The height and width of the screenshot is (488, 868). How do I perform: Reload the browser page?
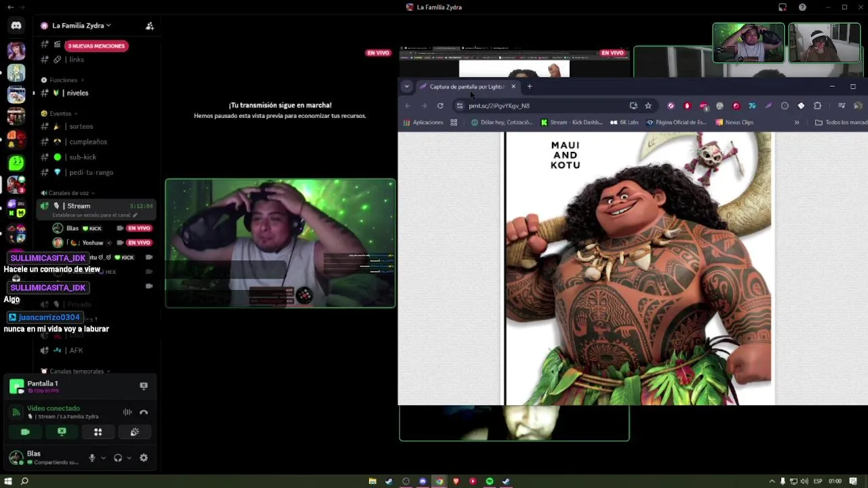(440, 106)
